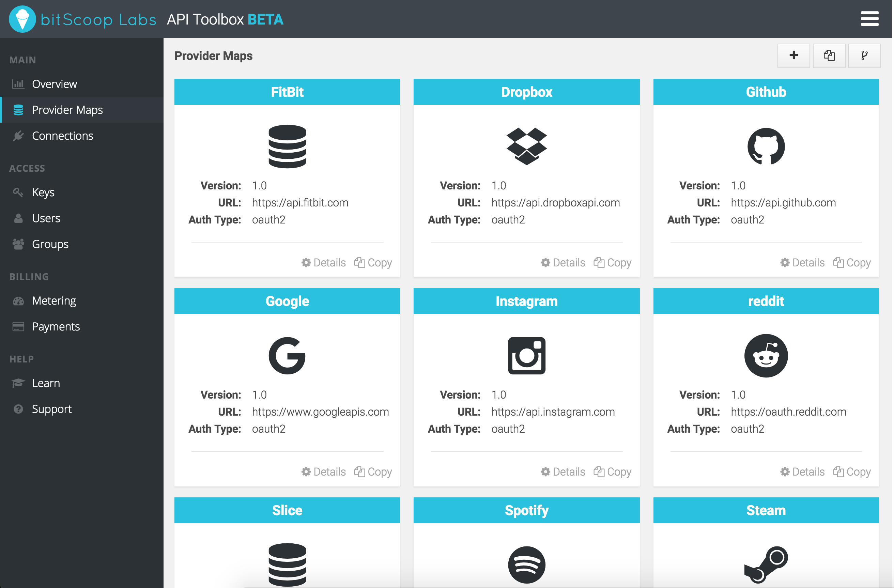Open Details for the reddit provider
Image resolution: width=894 pixels, height=588 pixels.
[x=802, y=471]
